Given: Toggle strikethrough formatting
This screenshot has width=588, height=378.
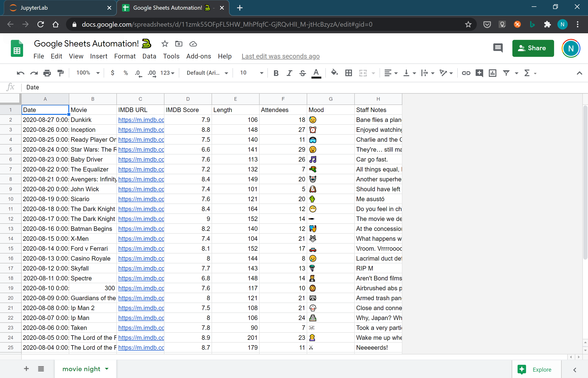Looking at the screenshot, I should pyautogui.click(x=302, y=73).
